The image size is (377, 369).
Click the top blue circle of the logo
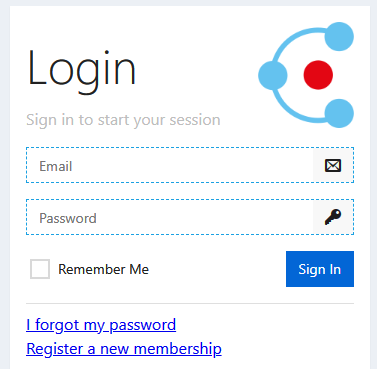[x=339, y=36]
